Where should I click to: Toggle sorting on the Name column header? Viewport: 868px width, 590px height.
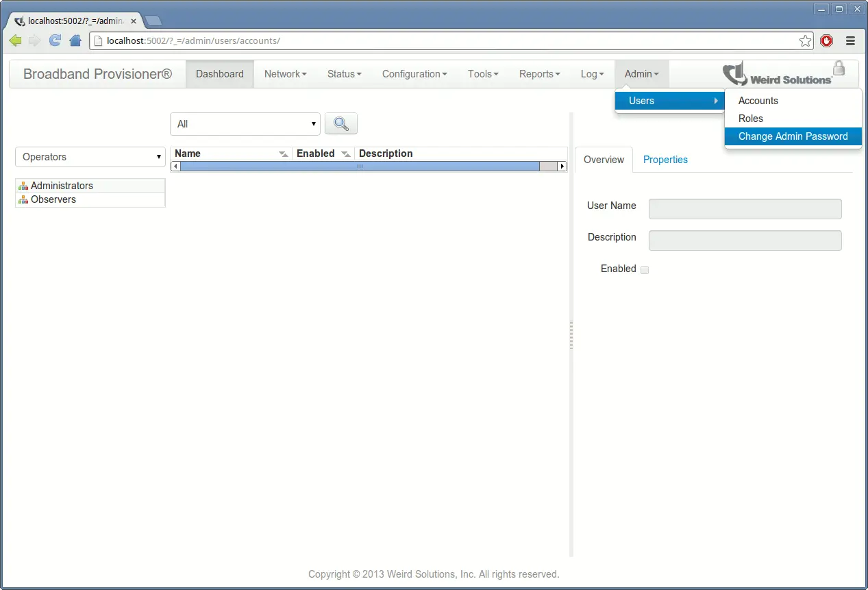coord(188,153)
